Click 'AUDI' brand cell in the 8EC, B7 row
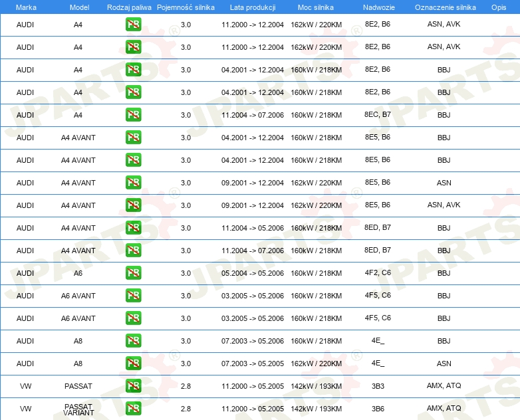 point(25,115)
